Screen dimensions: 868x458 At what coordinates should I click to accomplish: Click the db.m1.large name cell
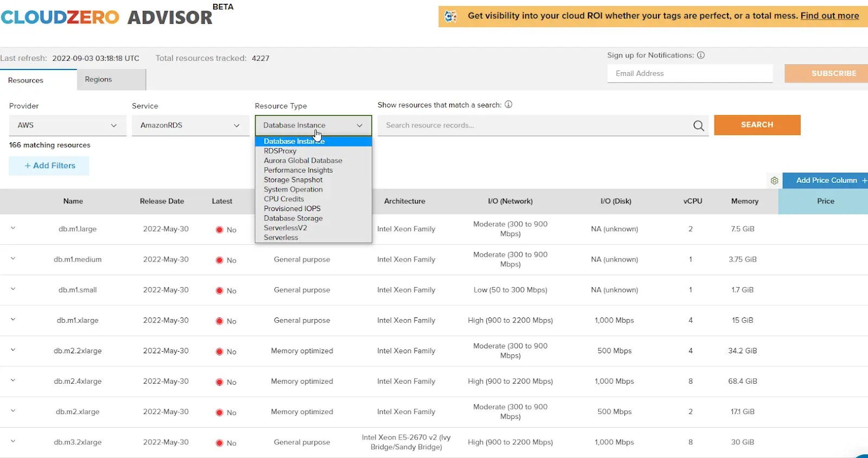(78, 229)
